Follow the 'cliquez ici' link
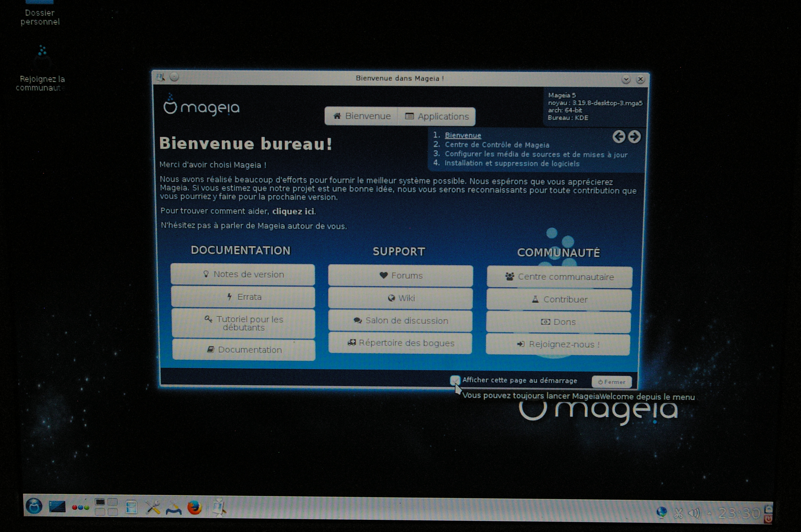 click(x=293, y=211)
